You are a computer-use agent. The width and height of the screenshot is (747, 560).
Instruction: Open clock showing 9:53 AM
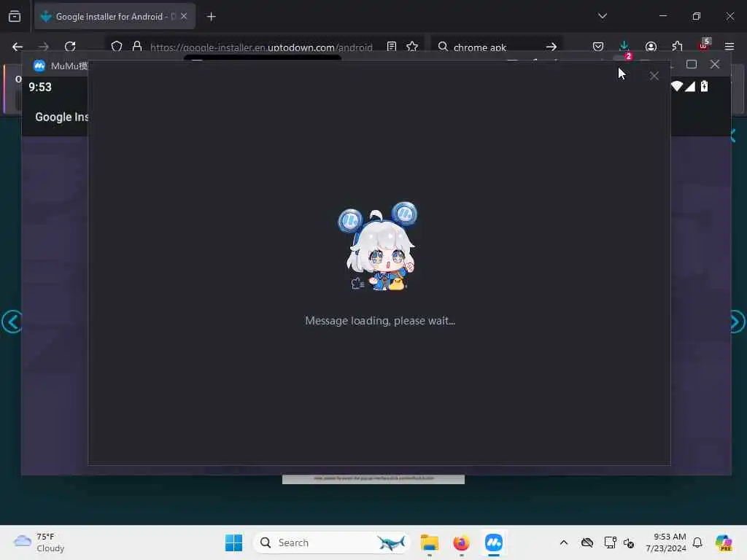[665, 542]
